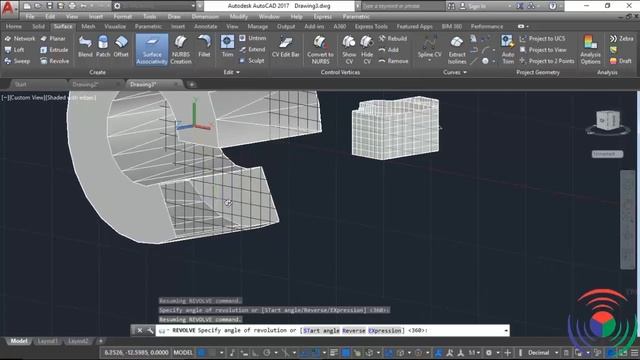Viewport: 640px width, 360px height.
Task: Click the Blend surface tool
Action: tap(85, 46)
